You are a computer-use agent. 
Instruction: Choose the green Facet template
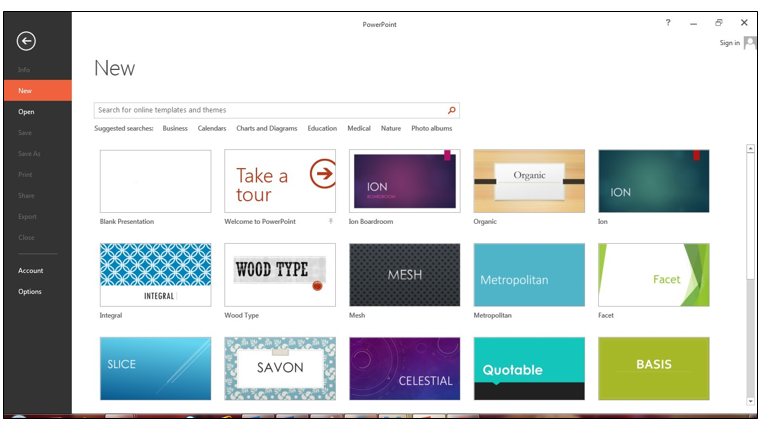[653, 275]
